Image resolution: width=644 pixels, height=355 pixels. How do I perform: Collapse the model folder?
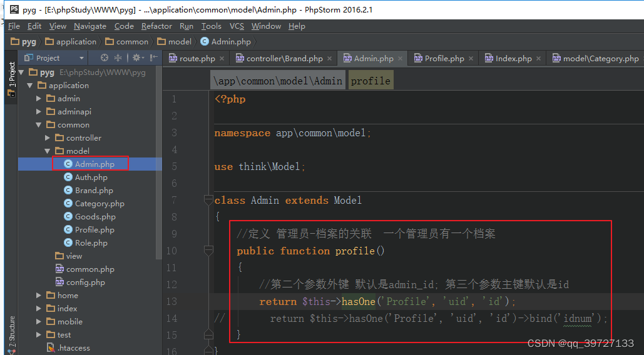pyautogui.click(x=47, y=151)
